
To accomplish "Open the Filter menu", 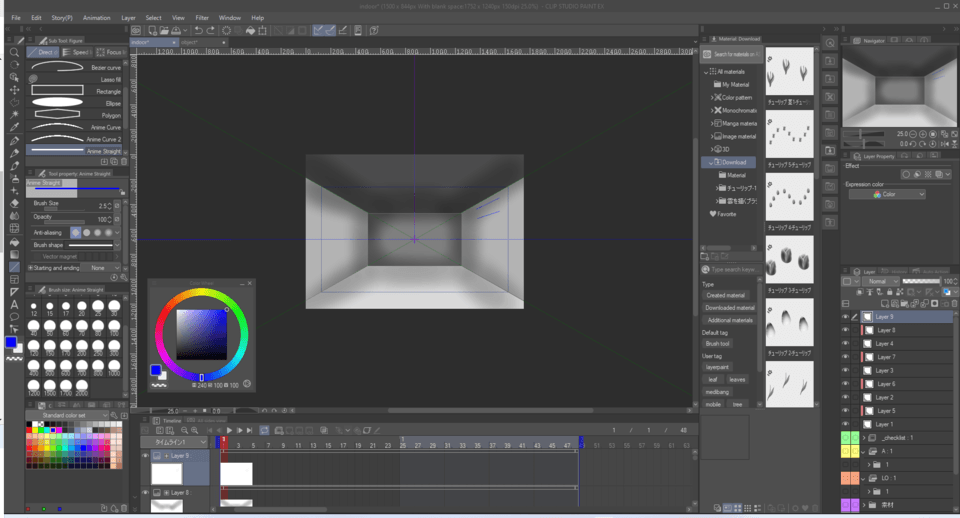I will pyautogui.click(x=202, y=18).
